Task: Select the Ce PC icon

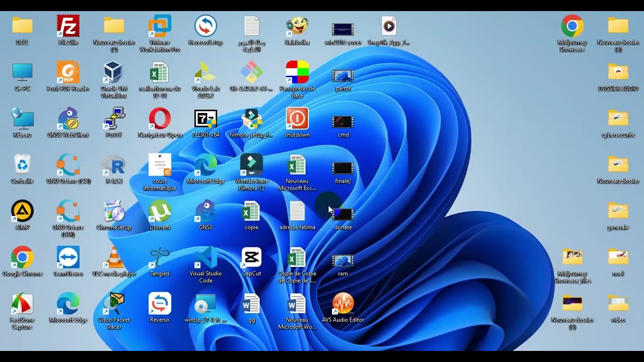Action: [x=22, y=72]
